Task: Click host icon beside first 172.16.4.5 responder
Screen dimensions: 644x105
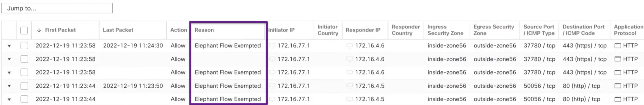Action: 350,86
